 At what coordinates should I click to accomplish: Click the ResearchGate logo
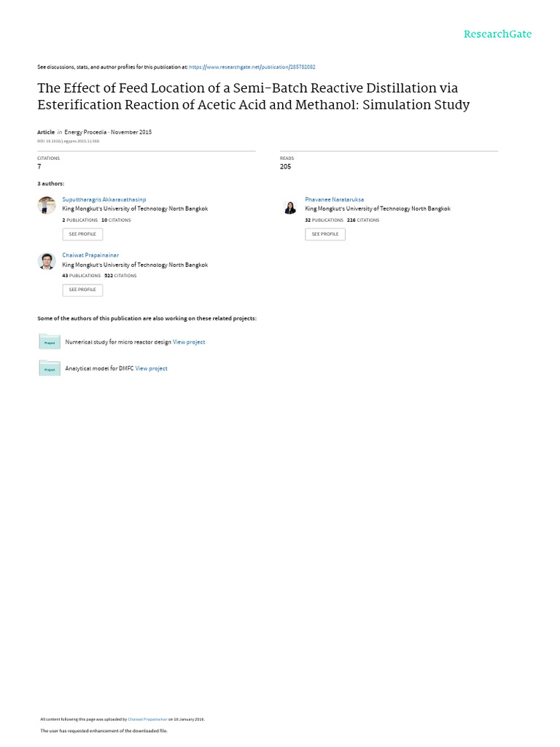coord(497,34)
